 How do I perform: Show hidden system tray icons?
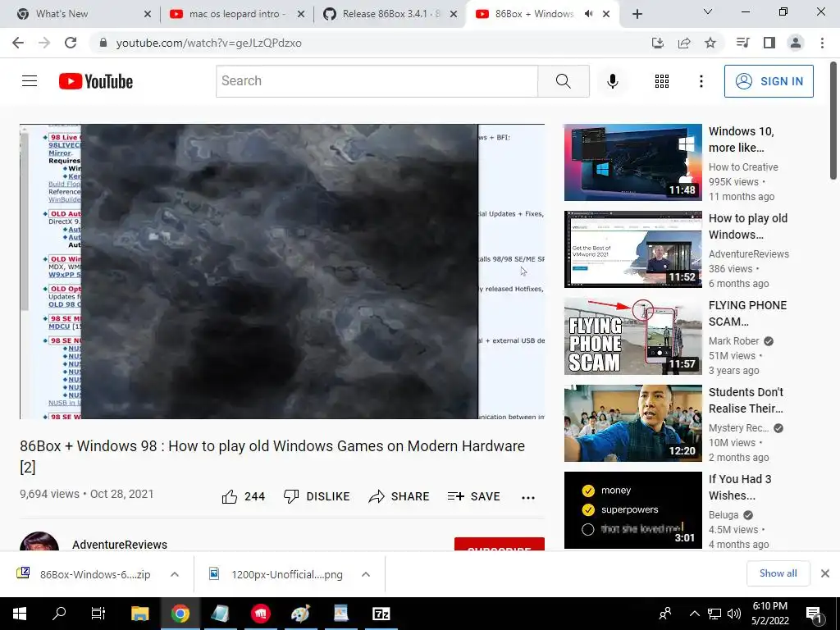pos(694,614)
